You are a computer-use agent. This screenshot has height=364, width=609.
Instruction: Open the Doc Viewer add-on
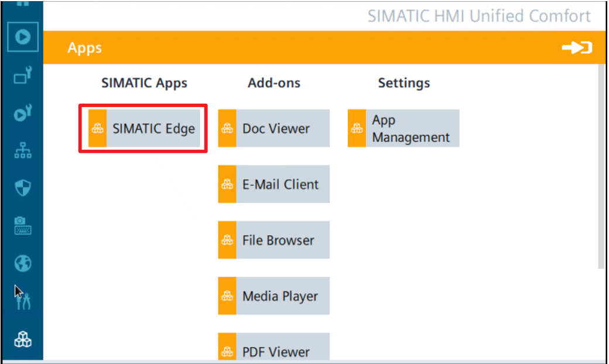(274, 128)
